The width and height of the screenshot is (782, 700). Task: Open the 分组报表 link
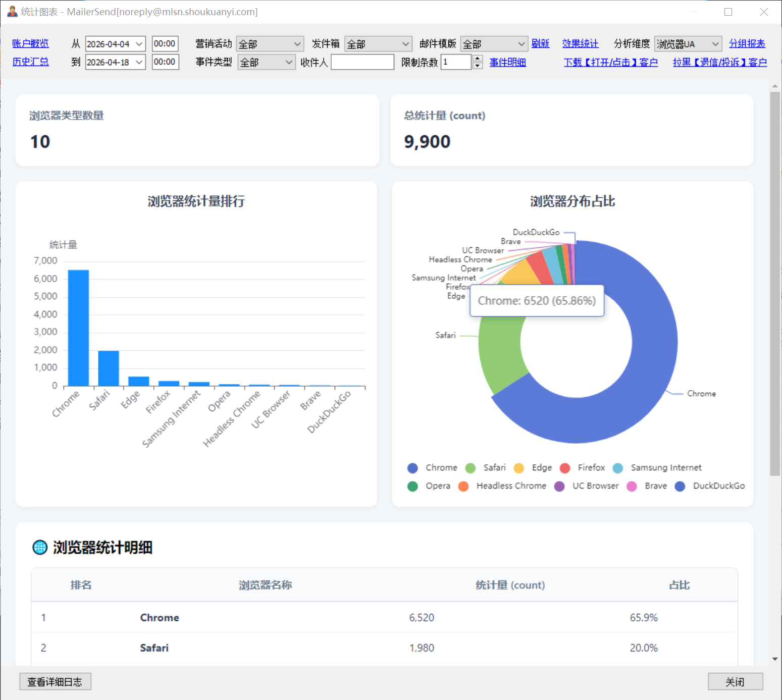click(x=747, y=43)
